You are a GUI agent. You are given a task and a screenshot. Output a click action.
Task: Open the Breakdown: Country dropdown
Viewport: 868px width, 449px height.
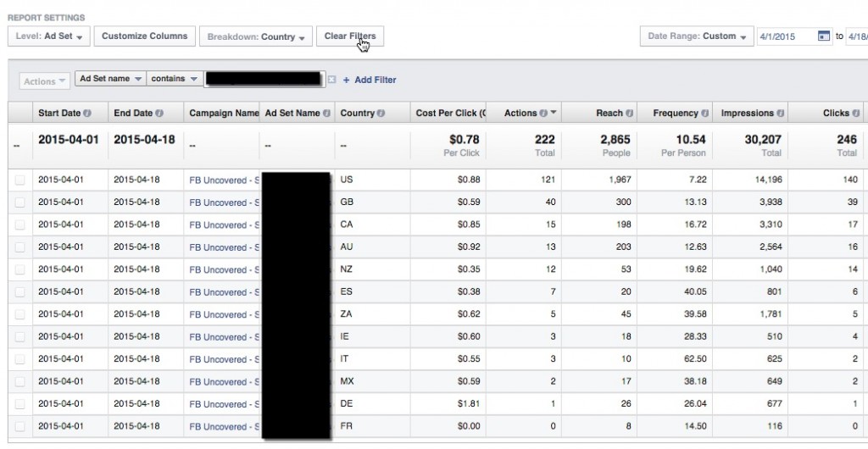click(x=256, y=36)
